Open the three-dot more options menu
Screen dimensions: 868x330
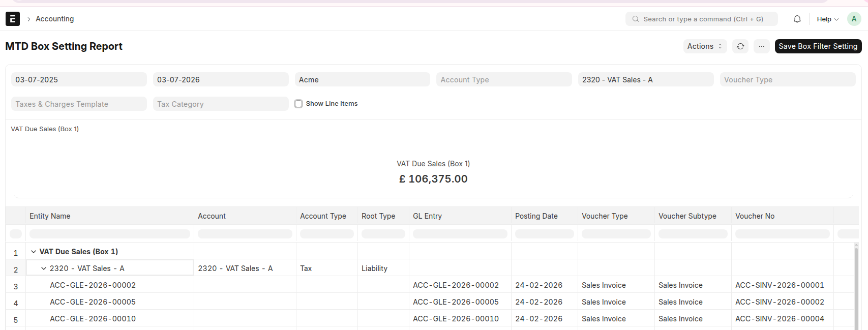pos(761,46)
